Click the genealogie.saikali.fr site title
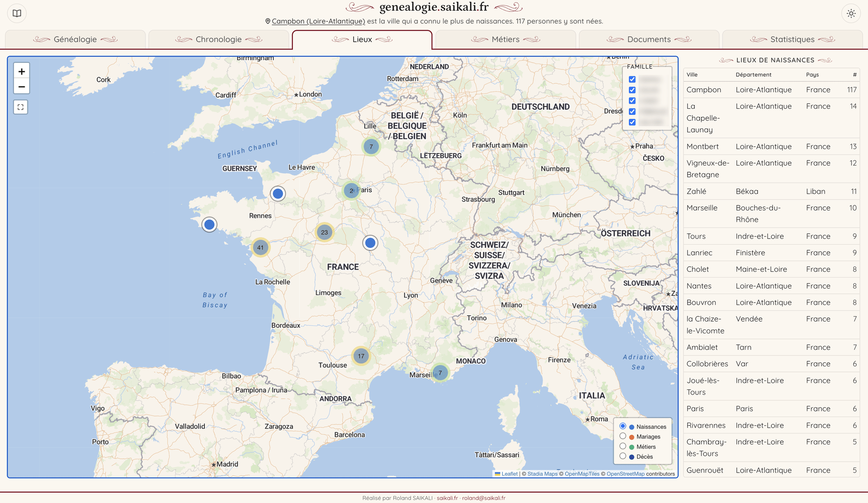Screen dimensions: 868x503 tap(434, 7)
